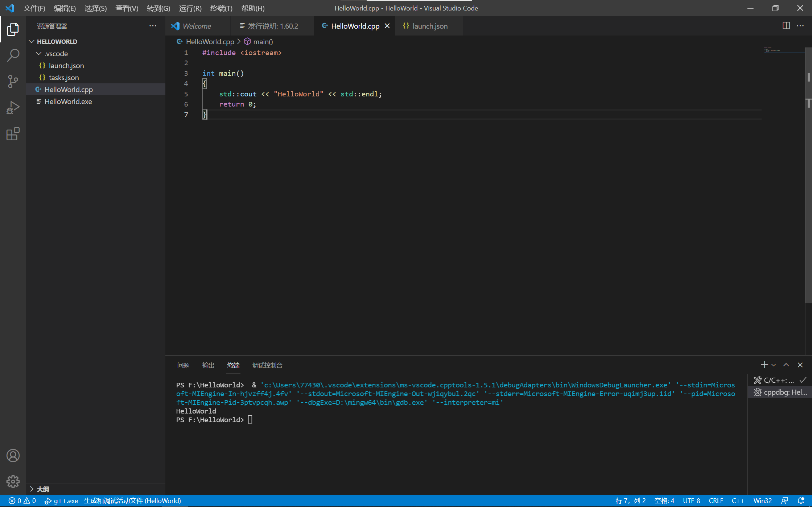Open the Go menu
The image size is (812, 507).
158,8
